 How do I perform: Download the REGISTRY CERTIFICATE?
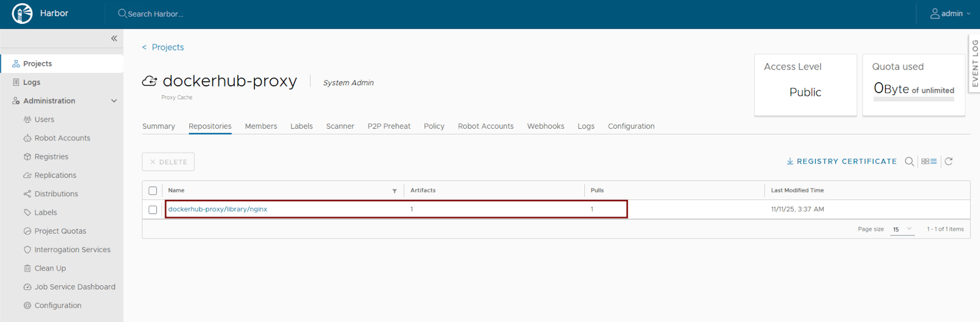pos(842,161)
